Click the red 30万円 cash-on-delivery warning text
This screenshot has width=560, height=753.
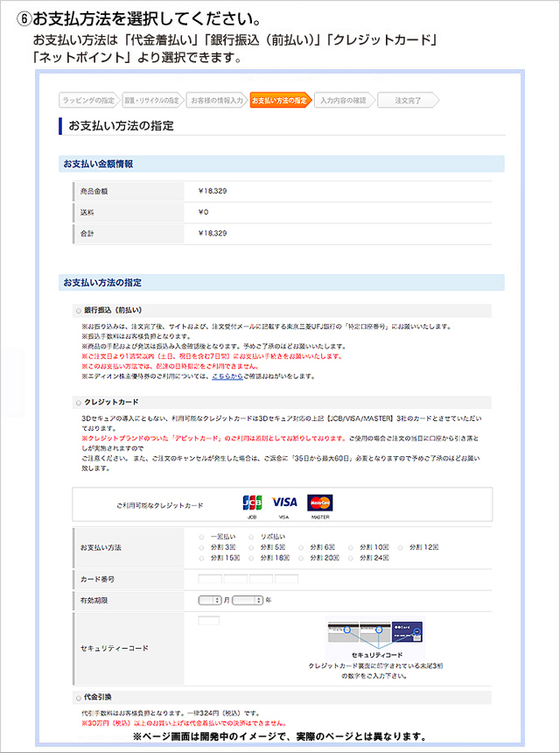[x=185, y=723]
